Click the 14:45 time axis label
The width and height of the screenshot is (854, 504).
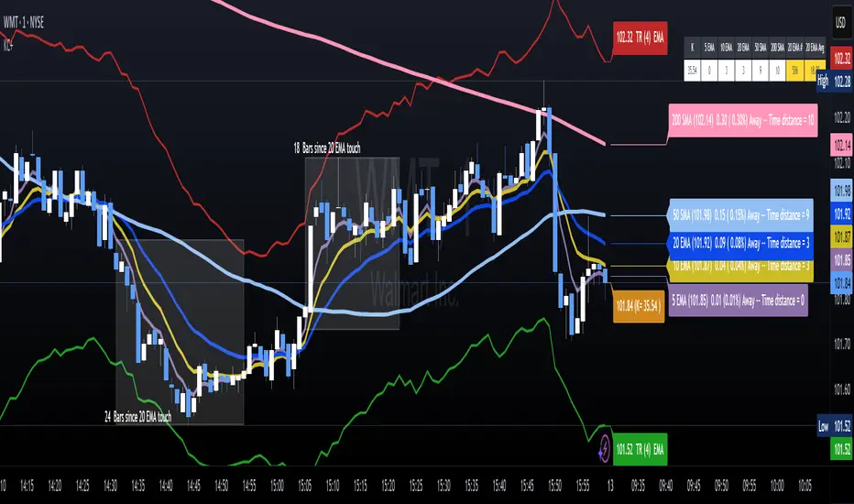(x=193, y=486)
